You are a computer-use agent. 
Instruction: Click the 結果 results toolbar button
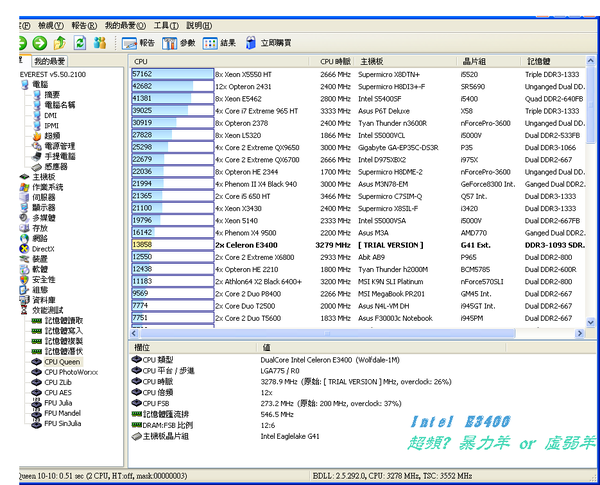click(x=219, y=43)
